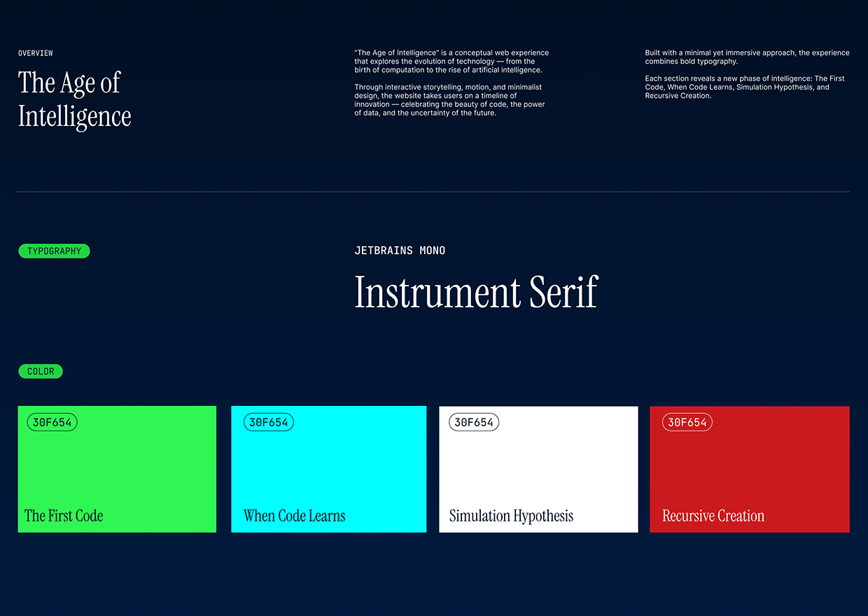Open "When Code Learns" label

click(294, 516)
